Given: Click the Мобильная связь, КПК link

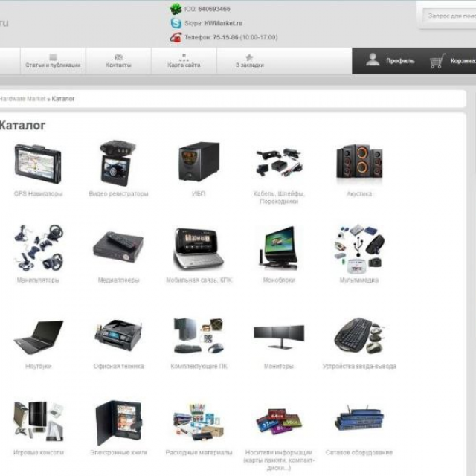Looking at the screenshot, I should tap(199, 280).
